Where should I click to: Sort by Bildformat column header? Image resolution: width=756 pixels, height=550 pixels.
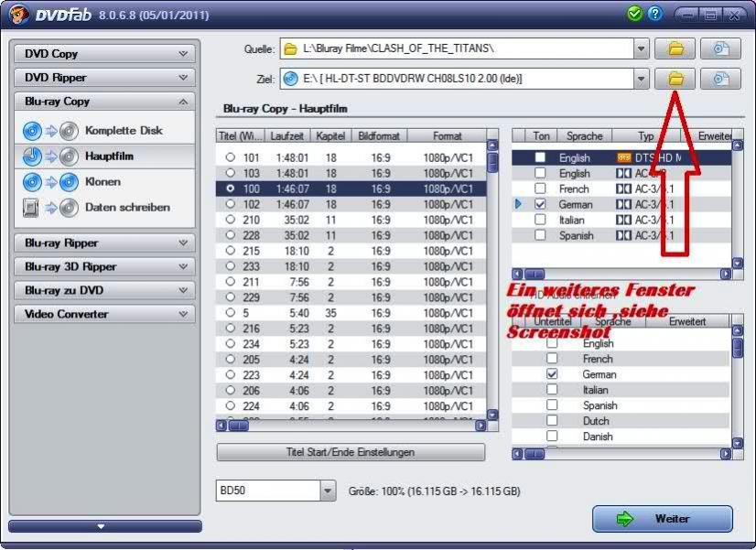tap(380, 136)
